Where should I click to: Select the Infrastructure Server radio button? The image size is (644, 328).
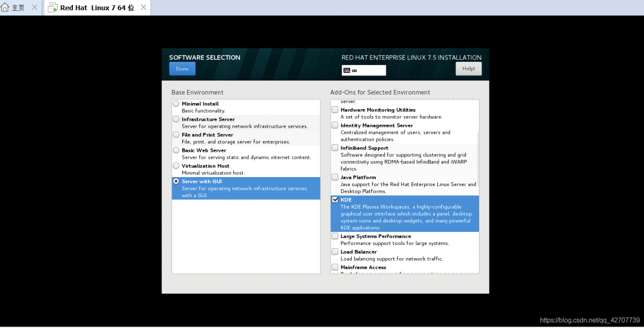coord(176,119)
